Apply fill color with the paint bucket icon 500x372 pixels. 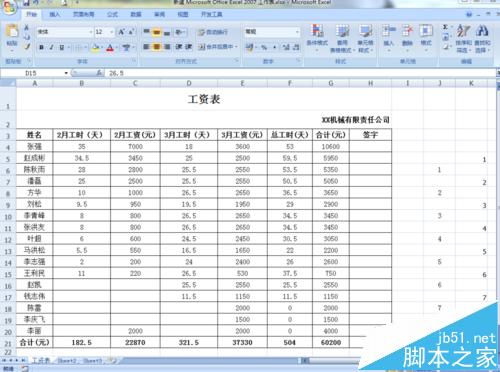coord(95,47)
